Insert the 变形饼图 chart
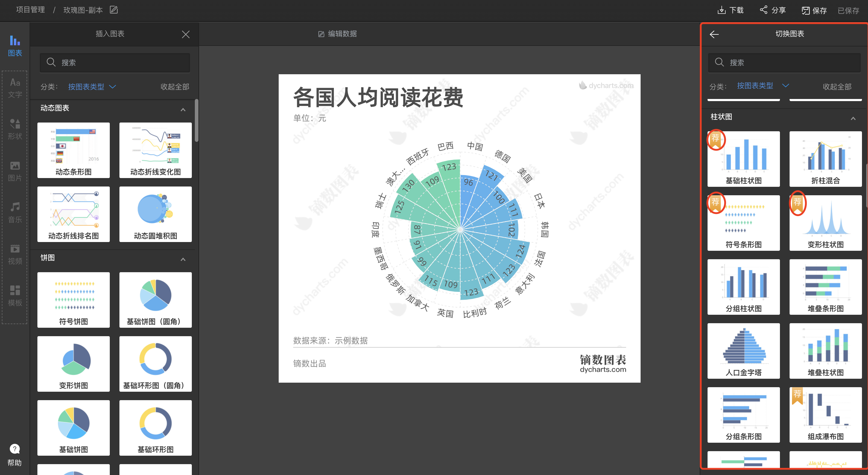This screenshot has height=475, width=868. 74,364
